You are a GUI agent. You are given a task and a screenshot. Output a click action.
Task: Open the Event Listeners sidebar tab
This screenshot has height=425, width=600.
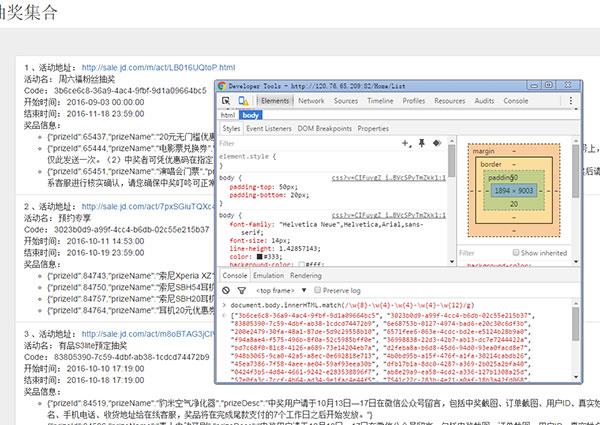(x=269, y=129)
